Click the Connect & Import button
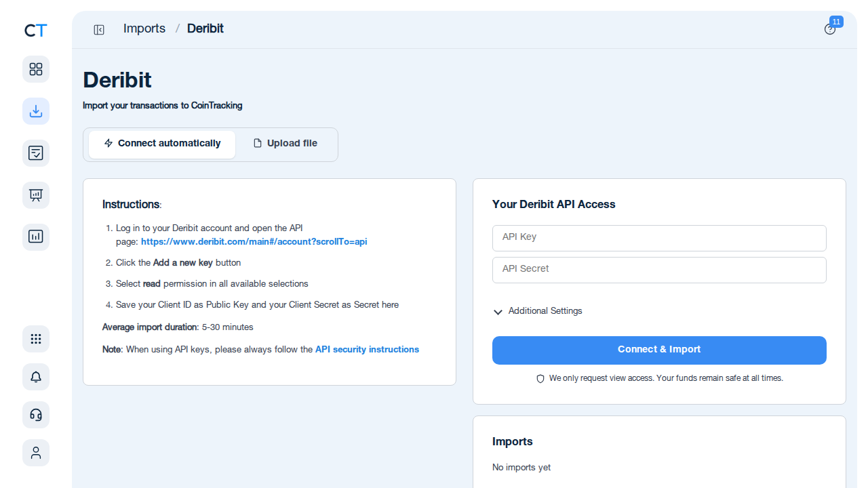 pyautogui.click(x=659, y=350)
